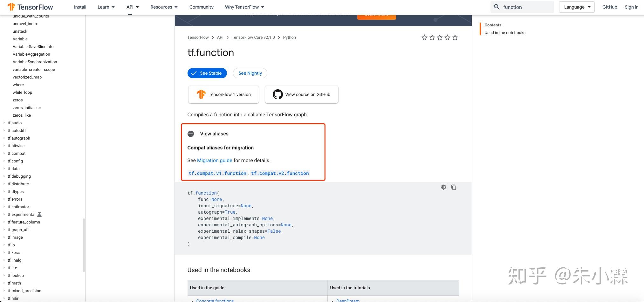This screenshot has width=644, height=302.
Task: Open the Migration guide link
Action: coord(215,160)
